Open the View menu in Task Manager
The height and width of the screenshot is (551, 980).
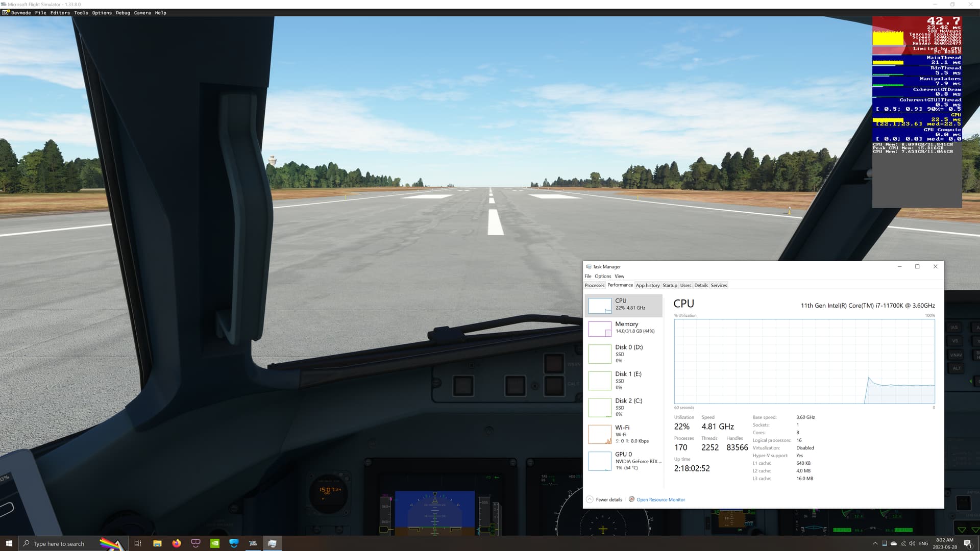(619, 276)
